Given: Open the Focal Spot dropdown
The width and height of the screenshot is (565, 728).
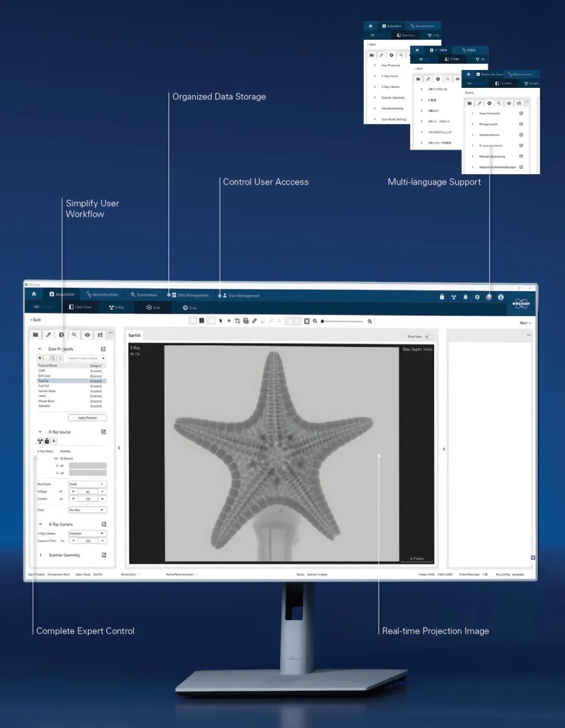Looking at the screenshot, I should [x=88, y=484].
